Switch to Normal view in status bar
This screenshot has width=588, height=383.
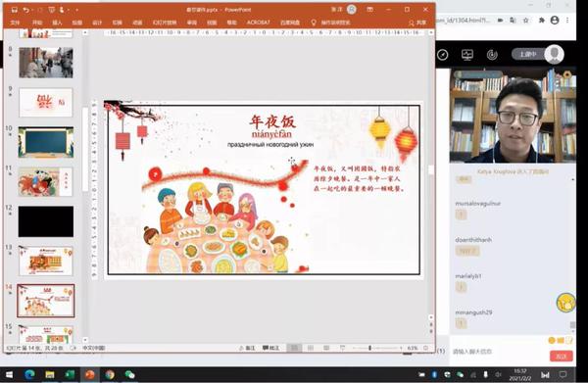click(x=294, y=348)
